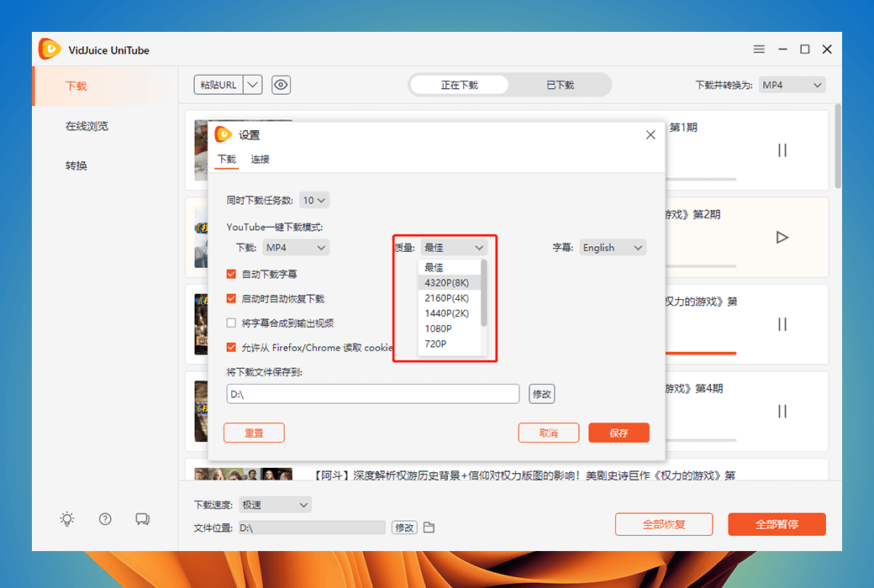874x588 pixels.
Task: Switch to the 连接 tab in settings
Action: click(x=260, y=160)
